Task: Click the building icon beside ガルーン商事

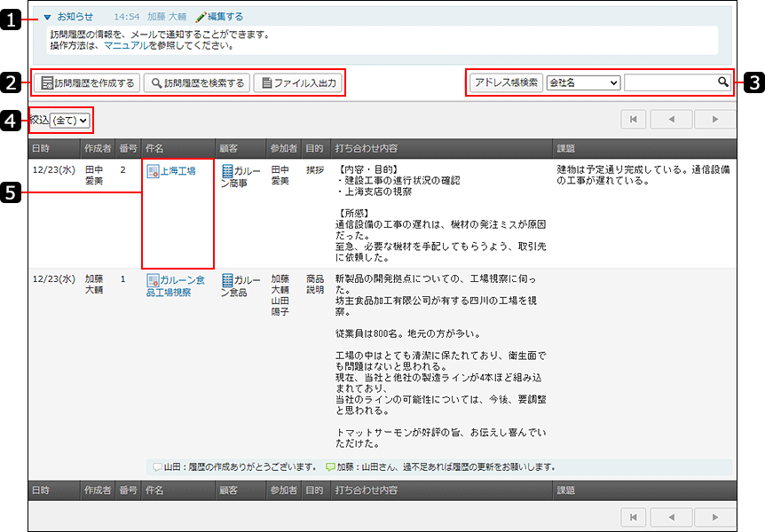Action: point(227,171)
